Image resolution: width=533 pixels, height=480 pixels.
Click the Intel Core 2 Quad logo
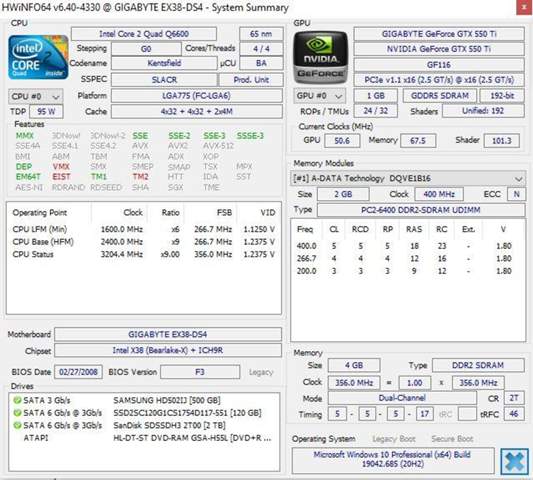pyautogui.click(x=38, y=57)
